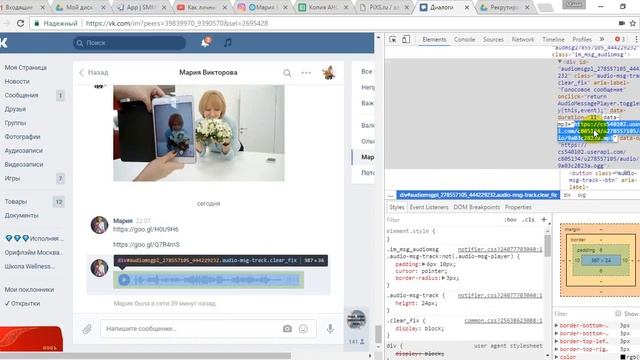Open Группы in sidebar

pos(15,123)
